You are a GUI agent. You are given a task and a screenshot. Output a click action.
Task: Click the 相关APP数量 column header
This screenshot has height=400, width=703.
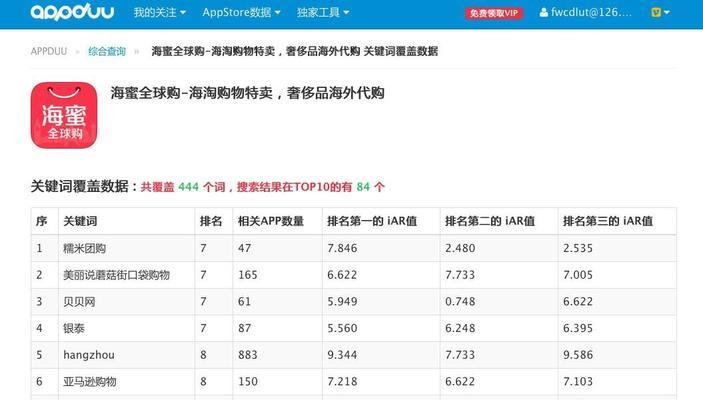[x=271, y=221]
